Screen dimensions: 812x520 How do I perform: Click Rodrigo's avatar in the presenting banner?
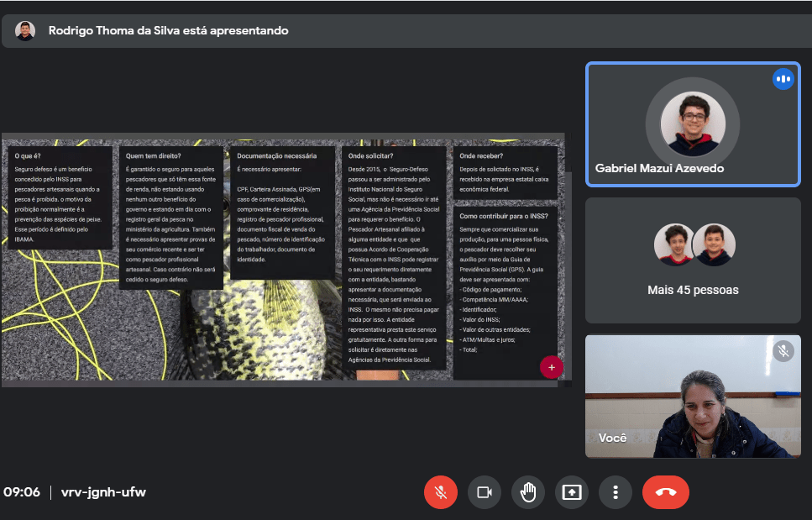click(25, 31)
